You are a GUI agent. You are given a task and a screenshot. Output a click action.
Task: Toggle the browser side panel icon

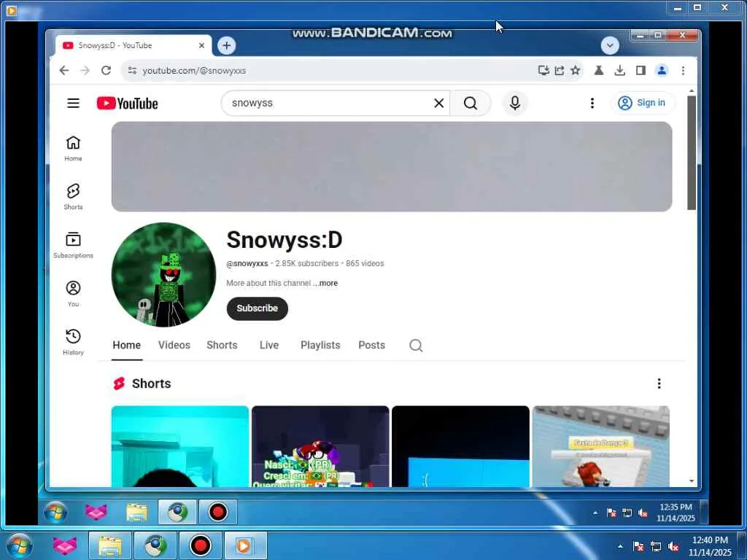point(640,71)
